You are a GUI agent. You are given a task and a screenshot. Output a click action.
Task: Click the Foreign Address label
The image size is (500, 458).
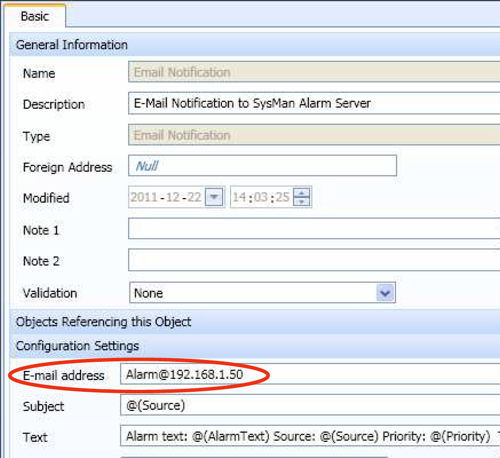pos(67,167)
